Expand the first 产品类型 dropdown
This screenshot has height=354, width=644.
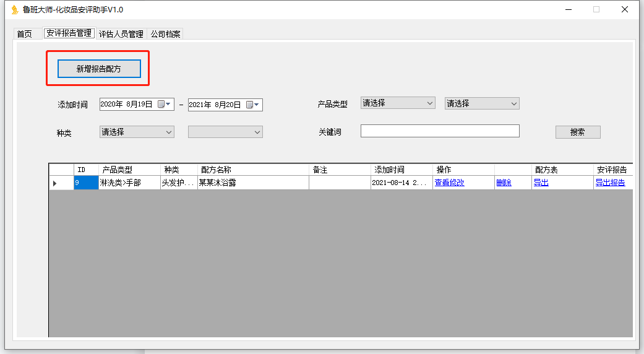[x=398, y=103]
